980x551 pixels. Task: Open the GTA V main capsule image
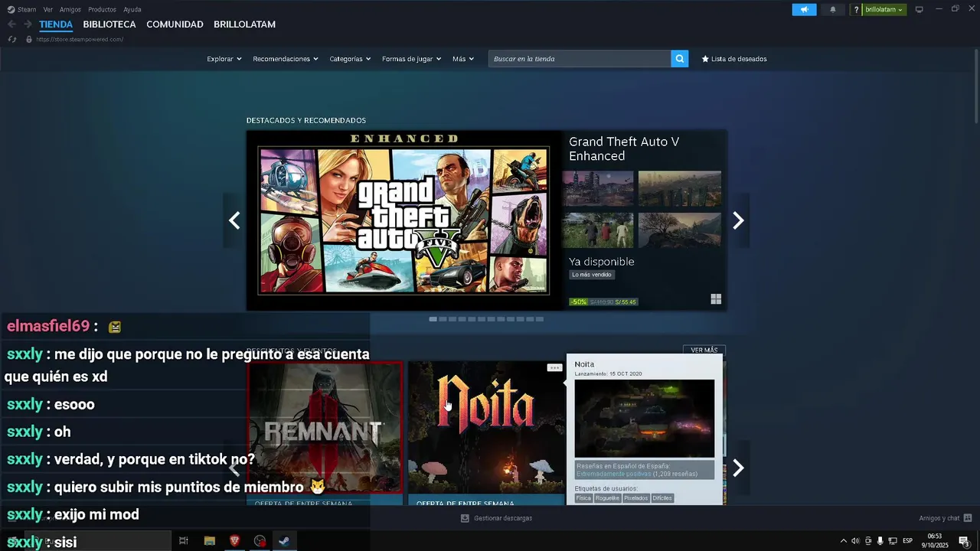[x=404, y=220]
